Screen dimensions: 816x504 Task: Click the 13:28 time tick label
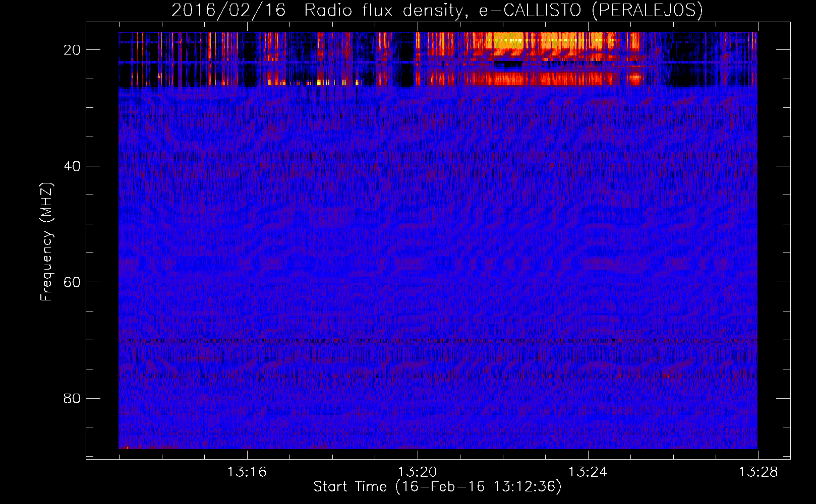[758, 472]
